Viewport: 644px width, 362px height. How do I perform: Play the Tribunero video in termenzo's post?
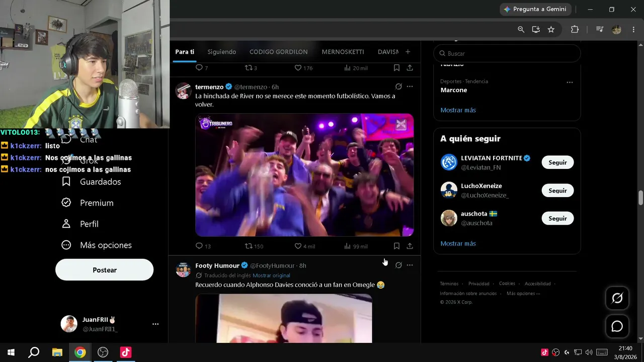[x=304, y=175]
